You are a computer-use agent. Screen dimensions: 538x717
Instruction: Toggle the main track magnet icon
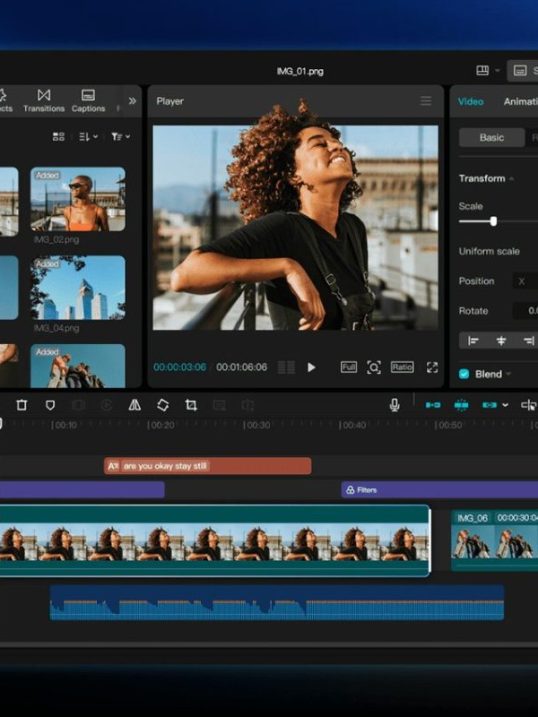click(x=433, y=405)
